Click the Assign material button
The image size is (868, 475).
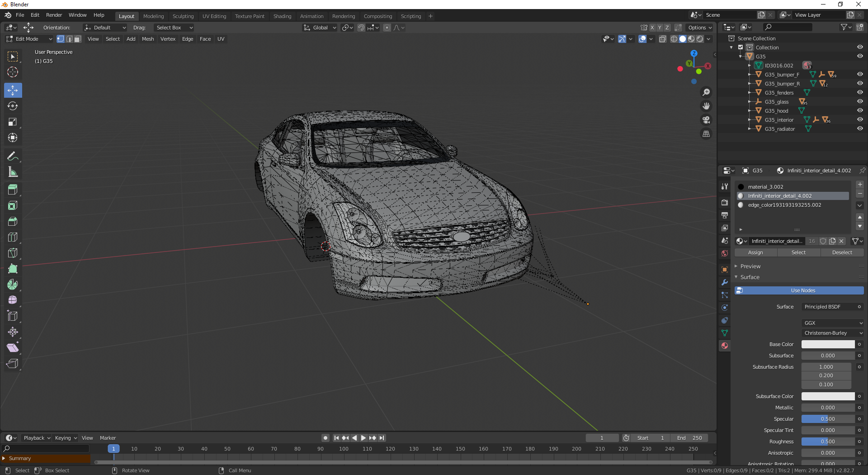755,252
